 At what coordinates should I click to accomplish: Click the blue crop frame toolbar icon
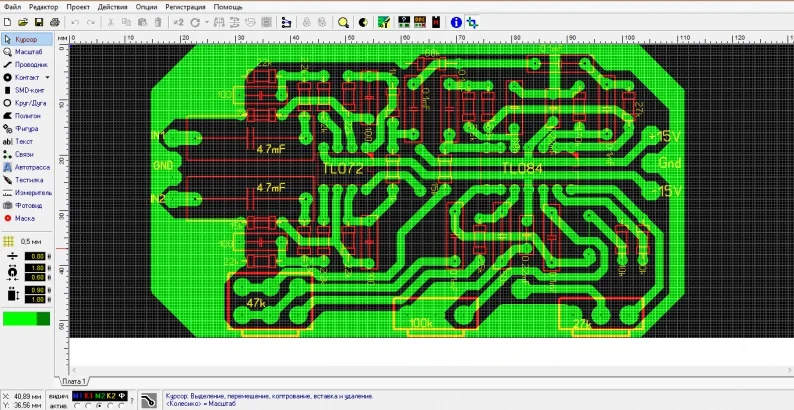[472, 22]
